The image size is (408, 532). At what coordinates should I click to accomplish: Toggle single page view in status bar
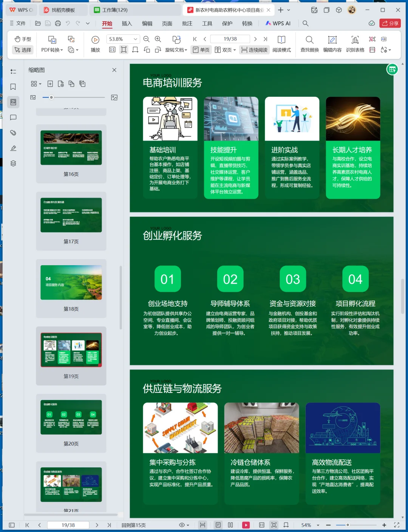[218, 525]
